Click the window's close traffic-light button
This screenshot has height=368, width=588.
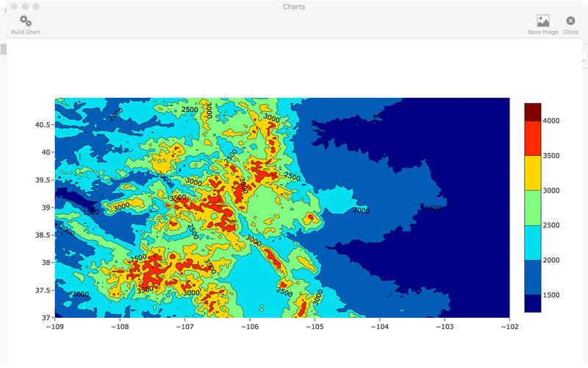tap(12, 7)
